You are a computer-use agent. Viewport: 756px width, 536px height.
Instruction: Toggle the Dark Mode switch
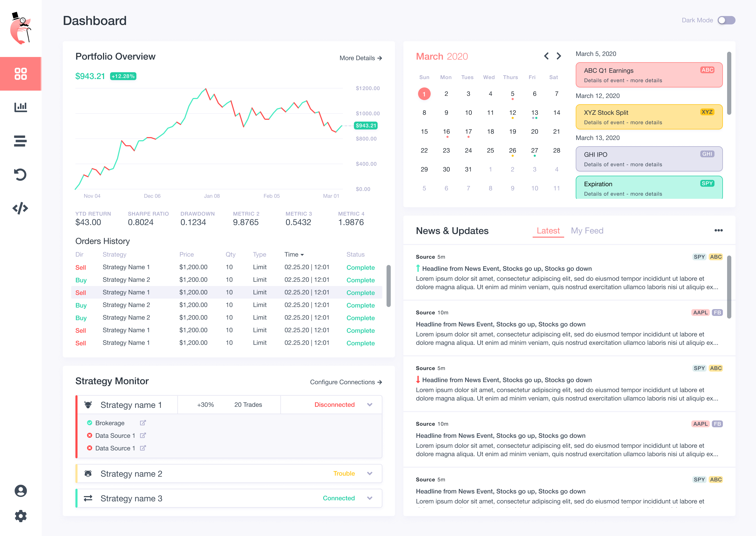pos(726,20)
